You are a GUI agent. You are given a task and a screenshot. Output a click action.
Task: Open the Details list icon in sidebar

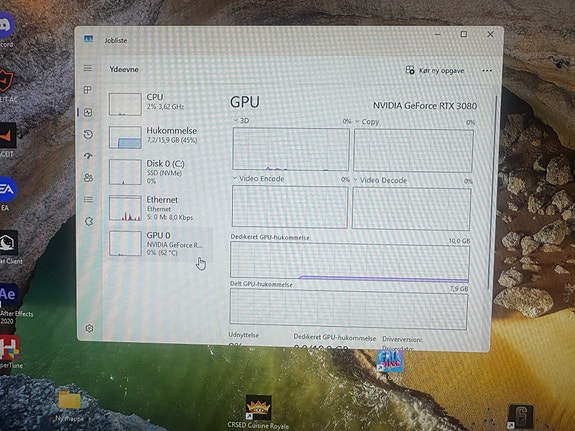coord(88,200)
